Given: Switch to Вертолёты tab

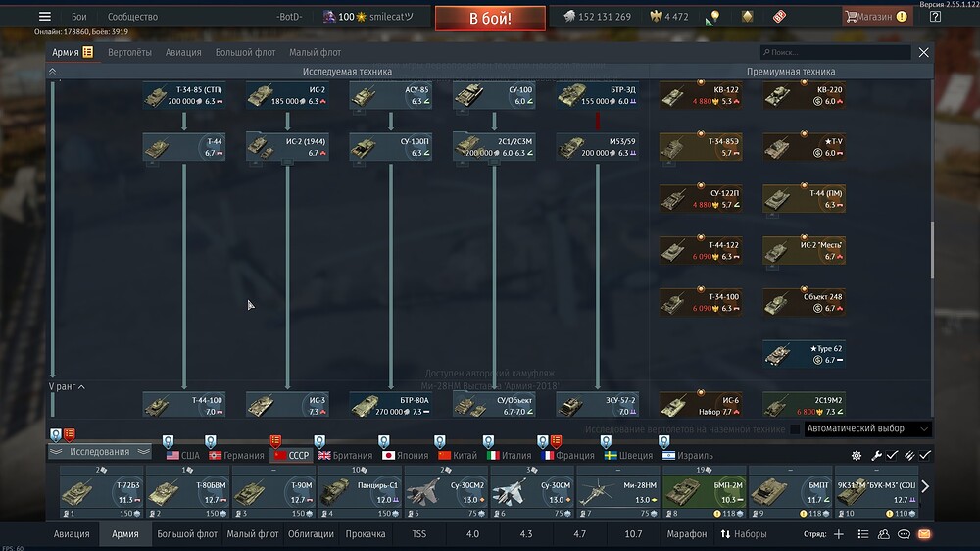Looking at the screenshot, I should (129, 53).
